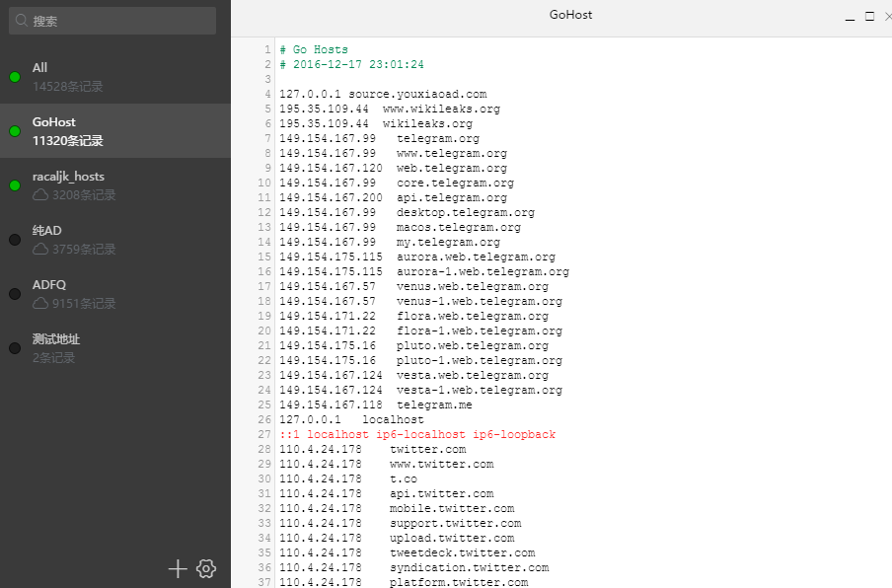Add a new hosts scheme with plus icon
Image resolution: width=892 pixels, height=588 pixels.
coord(178,568)
